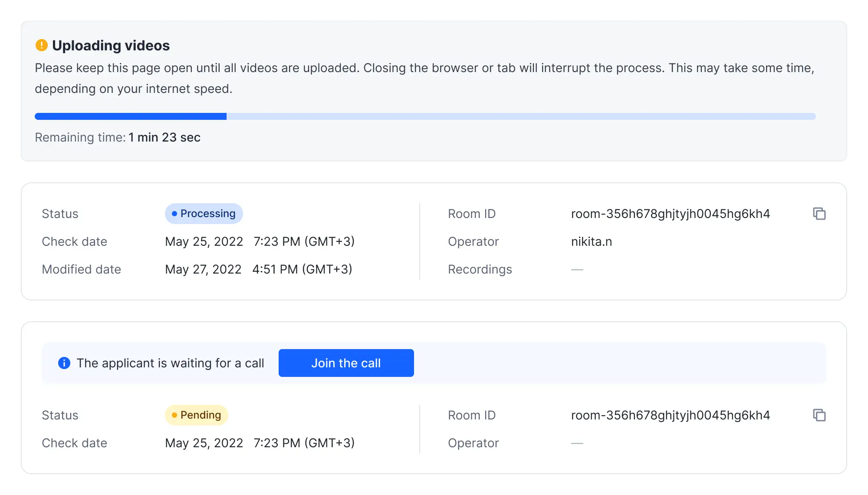Image resolution: width=868 pixels, height=495 pixels.
Task: Click the Recordings label
Action: pyautogui.click(x=480, y=269)
